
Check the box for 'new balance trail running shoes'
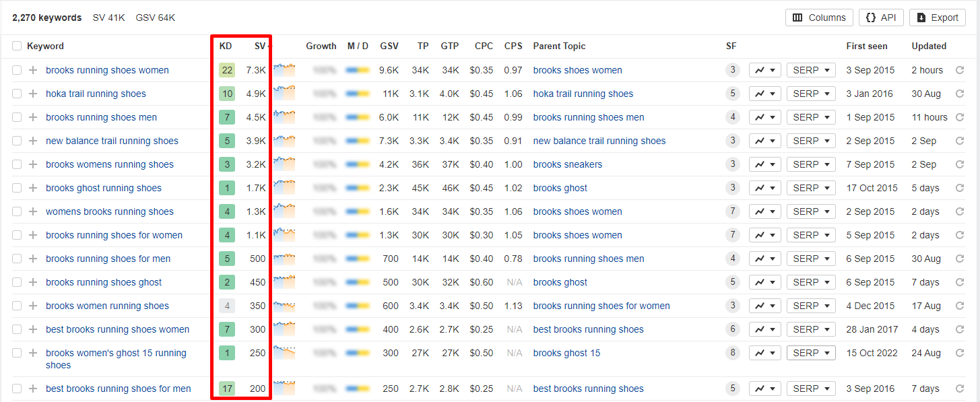pyautogui.click(x=17, y=141)
